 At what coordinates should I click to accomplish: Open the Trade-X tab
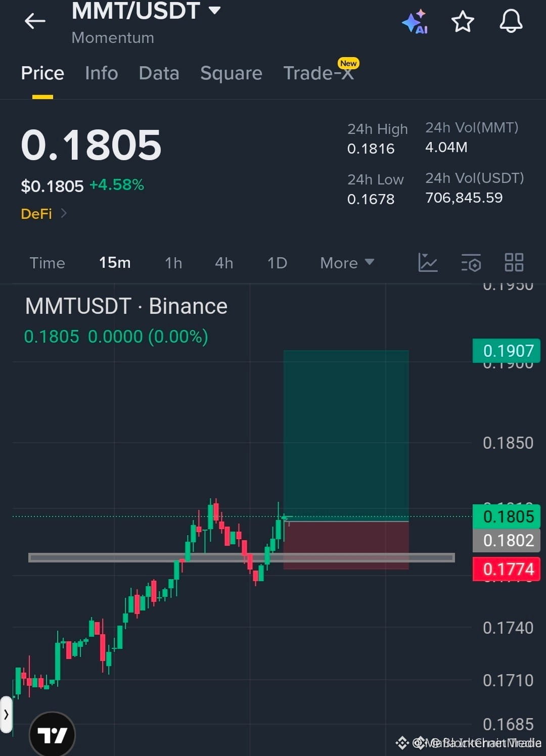point(318,73)
